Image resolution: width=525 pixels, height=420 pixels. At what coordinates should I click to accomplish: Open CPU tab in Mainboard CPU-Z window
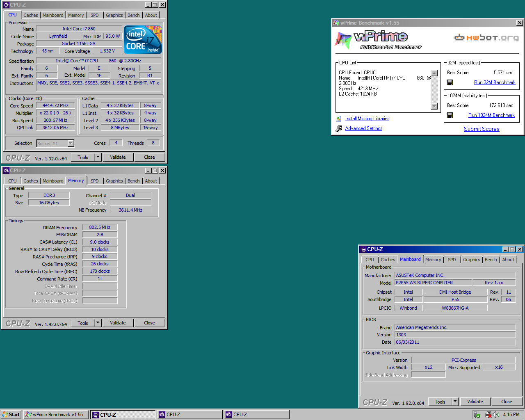370,260
